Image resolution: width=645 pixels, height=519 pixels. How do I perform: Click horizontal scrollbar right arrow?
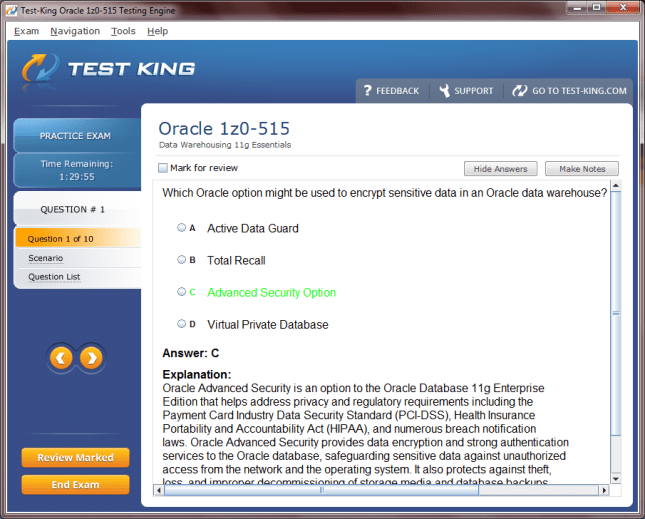coord(604,490)
